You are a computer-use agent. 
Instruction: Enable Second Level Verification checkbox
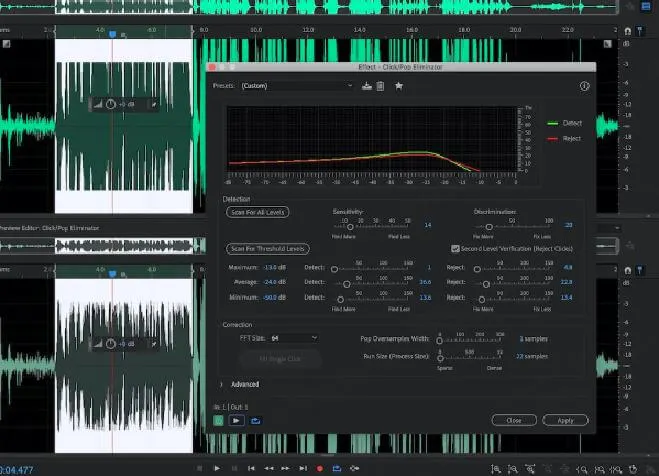455,248
